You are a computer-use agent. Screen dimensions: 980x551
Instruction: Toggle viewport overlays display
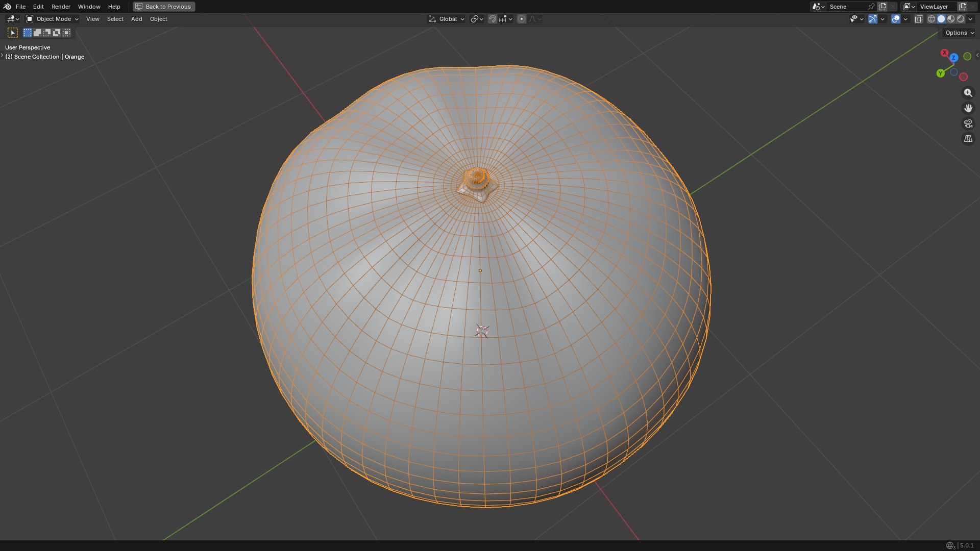click(x=896, y=19)
